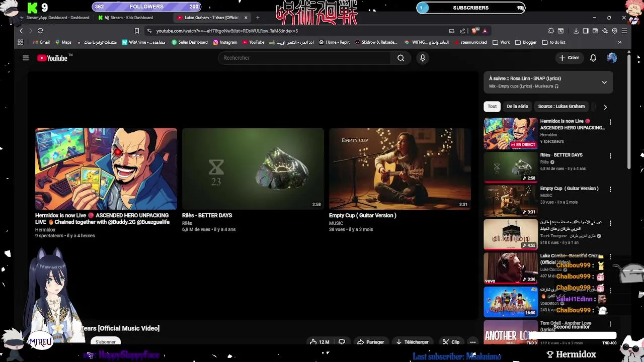The image size is (644, 362).
Task: Open the Home - Replit bookmark
Action: (x=334, y=42)
